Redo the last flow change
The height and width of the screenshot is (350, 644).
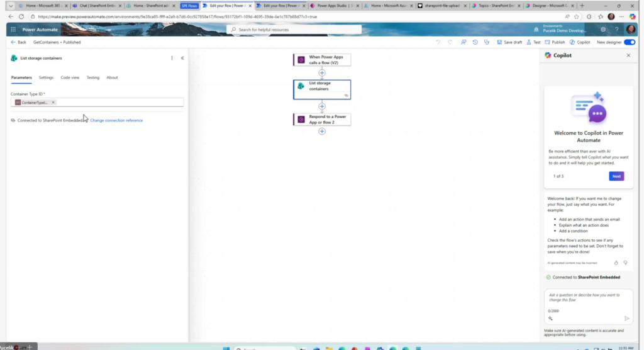(450, 42)
